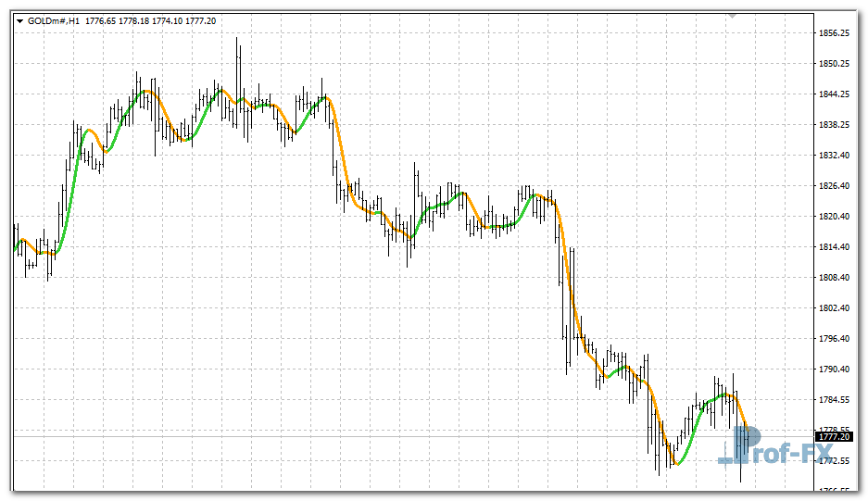Click the dropdown triangle before GOLDm#,H1

(19, 20)
